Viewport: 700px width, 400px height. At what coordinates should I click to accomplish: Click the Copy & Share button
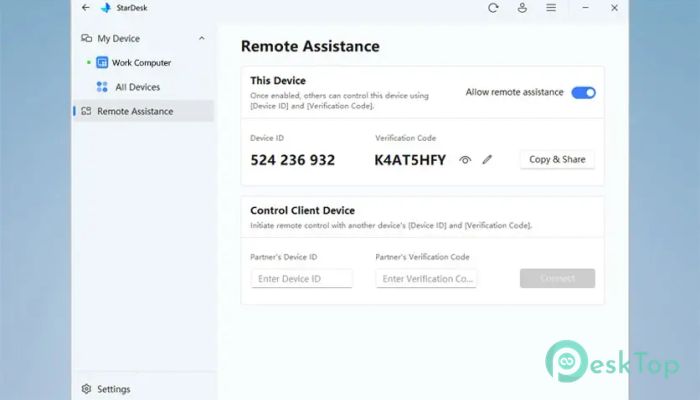click(x=557, y=159)
